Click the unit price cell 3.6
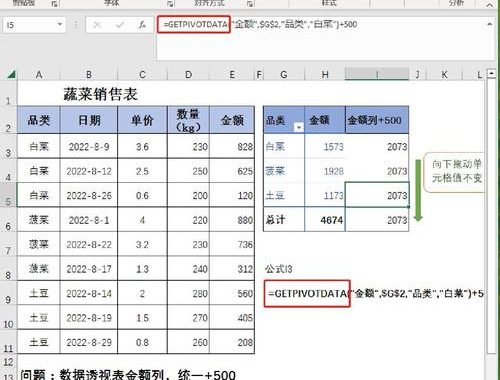Screen dimensions: 500x380 pos(142,147)
